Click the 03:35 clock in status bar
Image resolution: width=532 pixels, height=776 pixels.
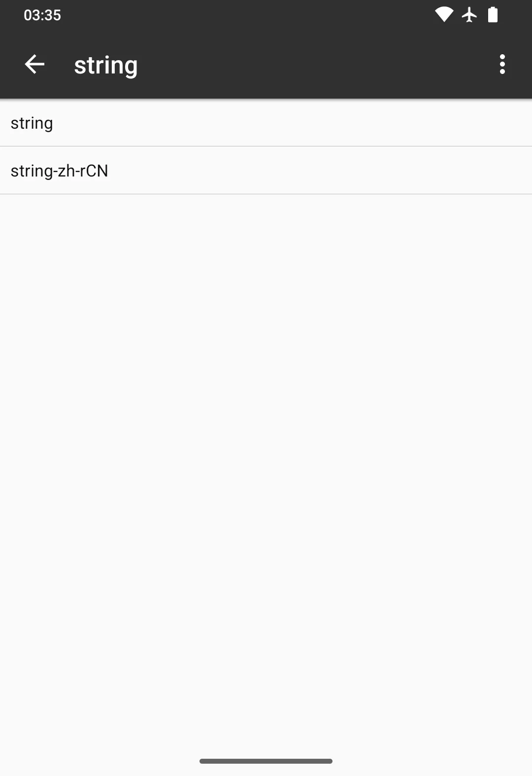coord(42,15)
